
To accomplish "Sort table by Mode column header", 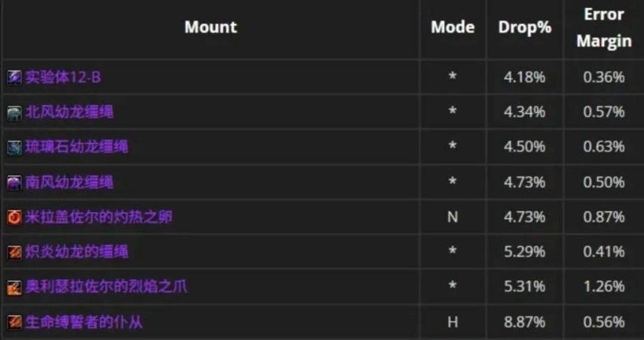I will click(452, 27).
